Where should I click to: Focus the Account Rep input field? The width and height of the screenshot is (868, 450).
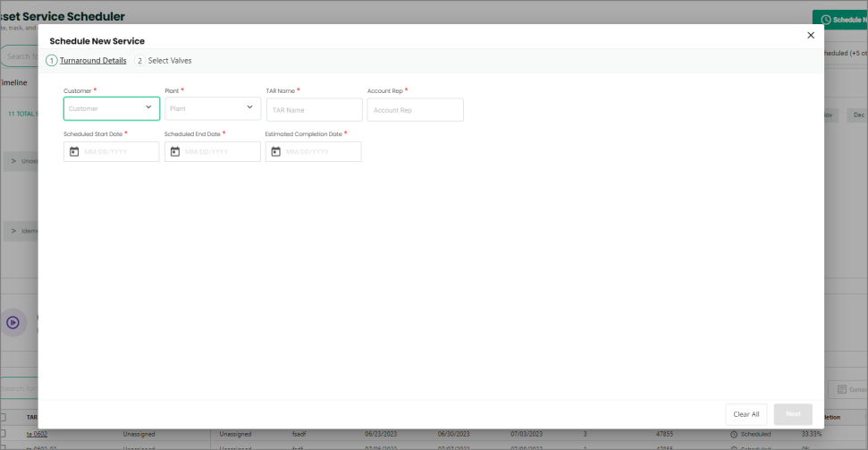click(415, 109)
